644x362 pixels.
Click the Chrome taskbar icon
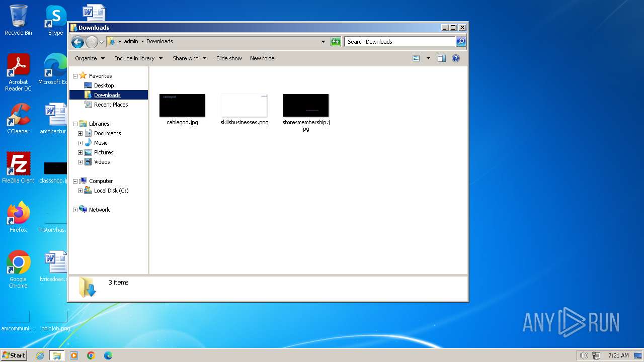pyautogui.click(x=91, y=355)
